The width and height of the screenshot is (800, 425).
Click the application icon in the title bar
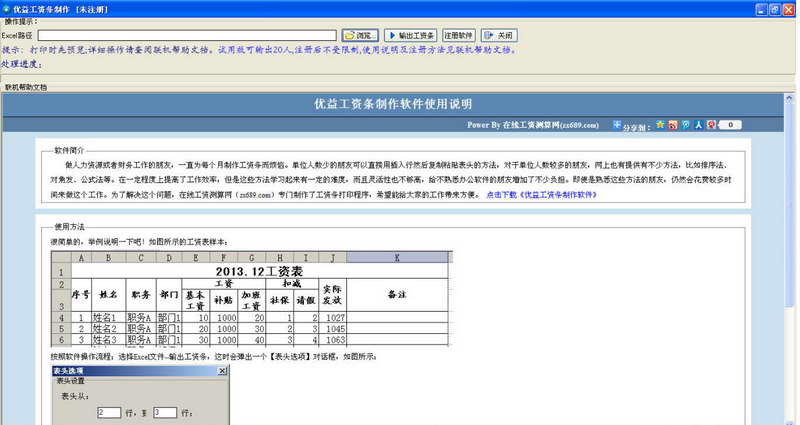[6, 9]
